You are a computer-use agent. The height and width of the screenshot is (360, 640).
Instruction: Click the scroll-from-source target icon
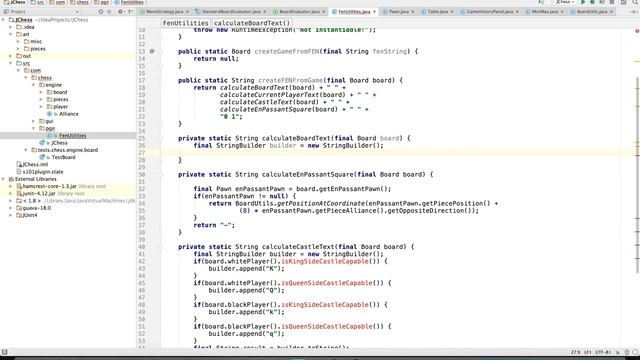(x=101, y=12)
